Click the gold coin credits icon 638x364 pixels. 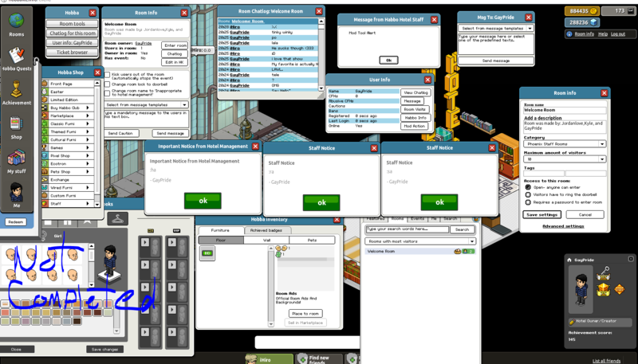pyautogui.click(x=593, y=11)
